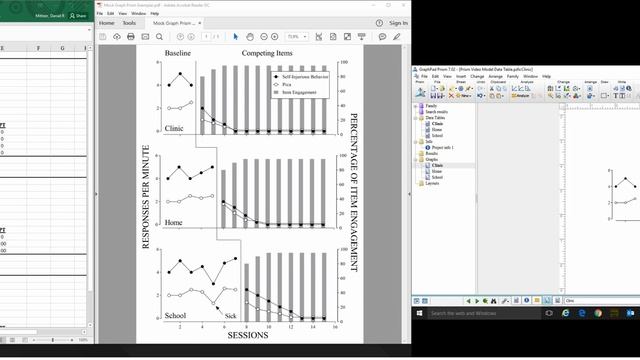
Task: Open the File menu in Acrobat Reader
Action: (x=100, y=13)
